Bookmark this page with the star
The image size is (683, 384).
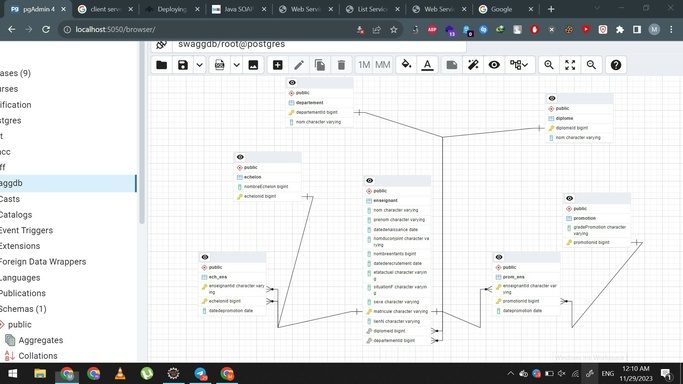[x=394, y=30]
